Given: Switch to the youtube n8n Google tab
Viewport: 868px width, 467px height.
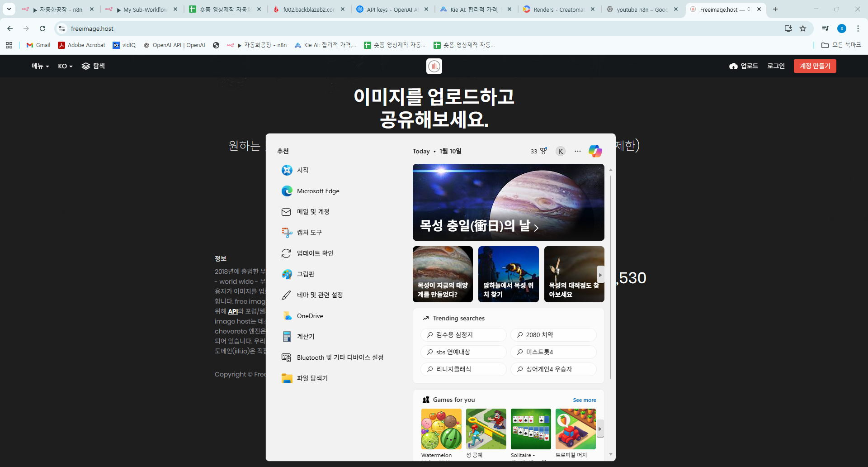Looking at the screenshot, I should click(642, 10).
